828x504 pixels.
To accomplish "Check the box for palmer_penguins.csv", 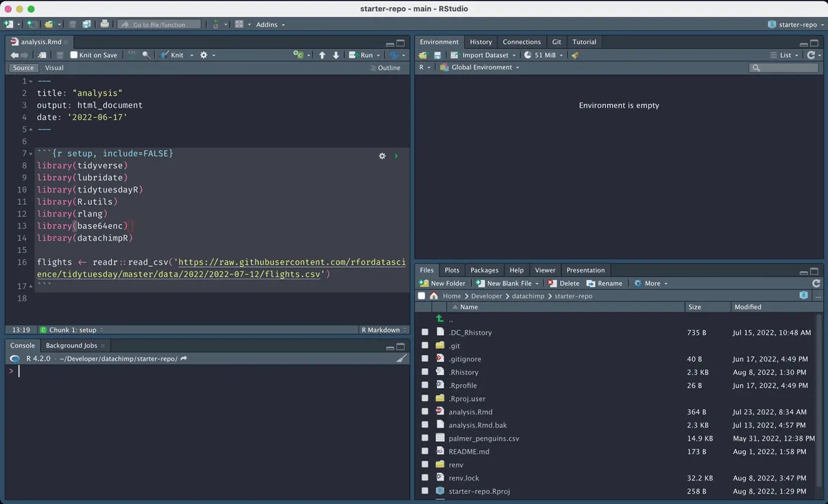I will 425,439.
